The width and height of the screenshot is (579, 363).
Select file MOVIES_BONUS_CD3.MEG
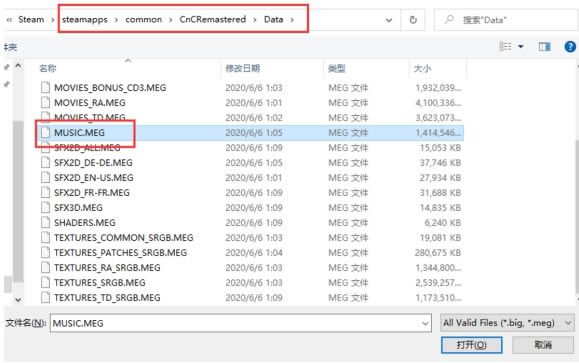[x=110, y=88]
